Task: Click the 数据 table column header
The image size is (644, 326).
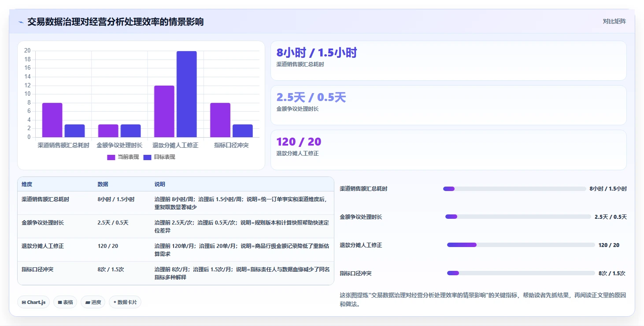Action: pos(103,184)
